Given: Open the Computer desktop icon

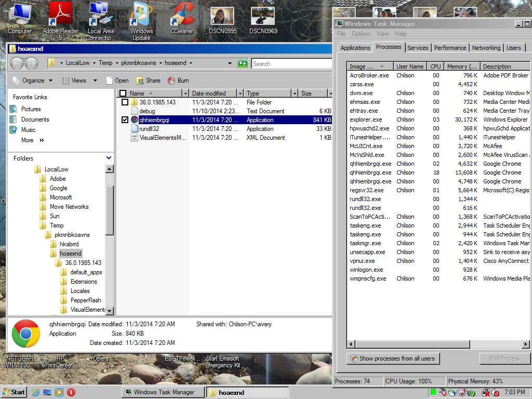Looking at the screenshot, I should point(20,19).
